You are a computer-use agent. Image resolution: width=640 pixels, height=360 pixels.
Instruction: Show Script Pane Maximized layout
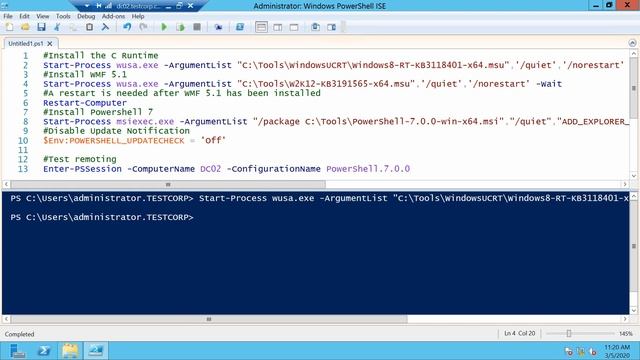pyautogui.click(x=294, y=27)
